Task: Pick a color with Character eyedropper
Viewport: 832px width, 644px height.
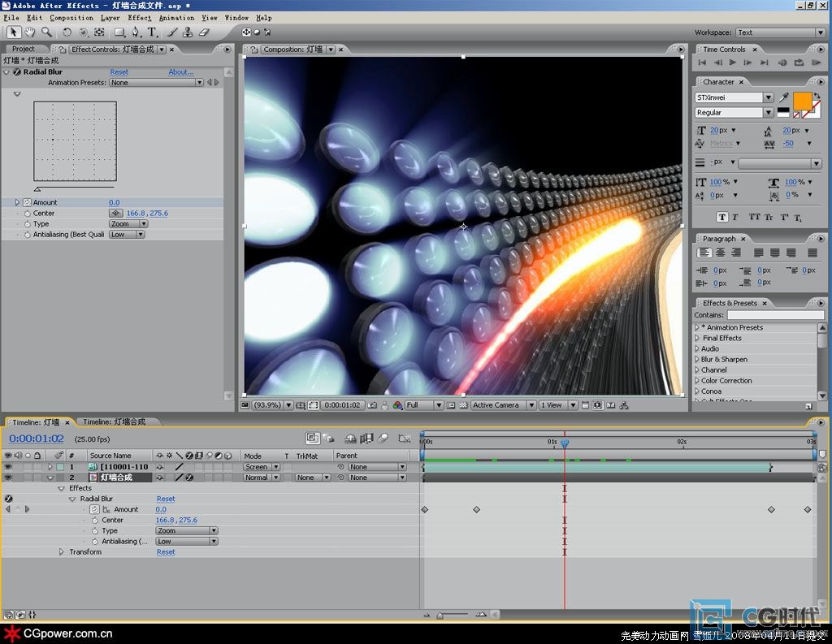Action: click(784, 97)
